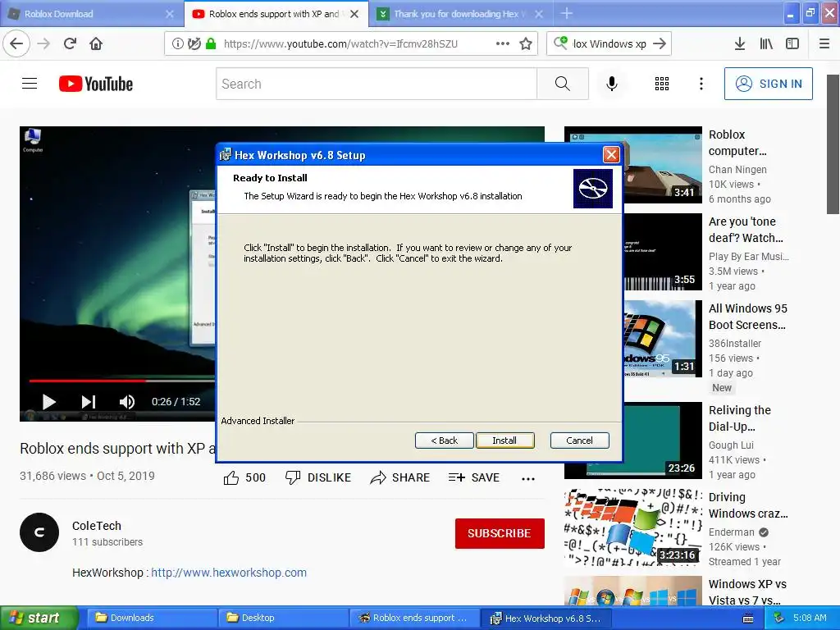Select Roblox ends support taskbar button
The width and height of the screenshot is (840, 630).
pyautogui.click(x=413, y=618)
